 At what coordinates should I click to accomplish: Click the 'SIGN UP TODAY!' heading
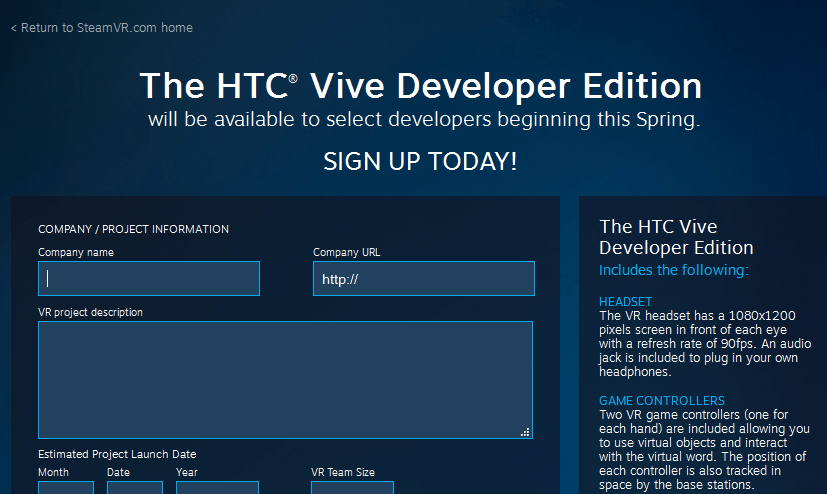(420, 161)
